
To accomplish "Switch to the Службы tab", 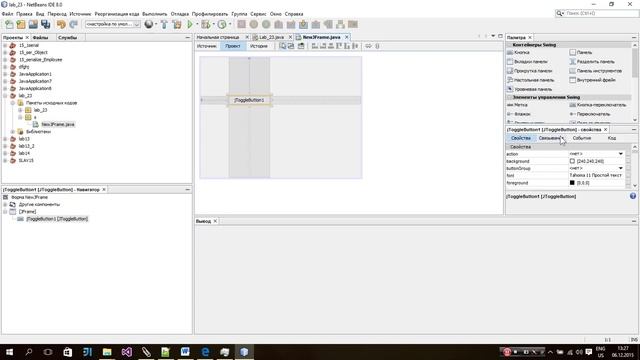I will (67, 38).
